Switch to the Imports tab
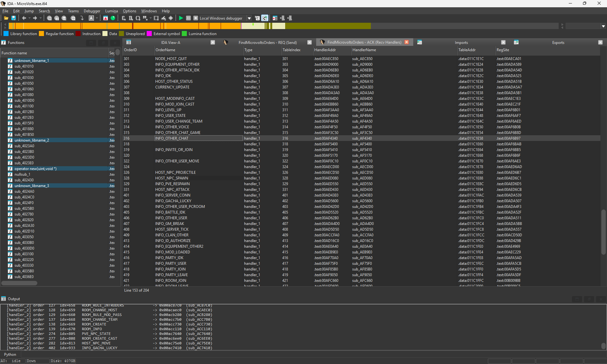The width and height of the screenshot is (607, 364). pyautogui.click(x=461, y=42)
